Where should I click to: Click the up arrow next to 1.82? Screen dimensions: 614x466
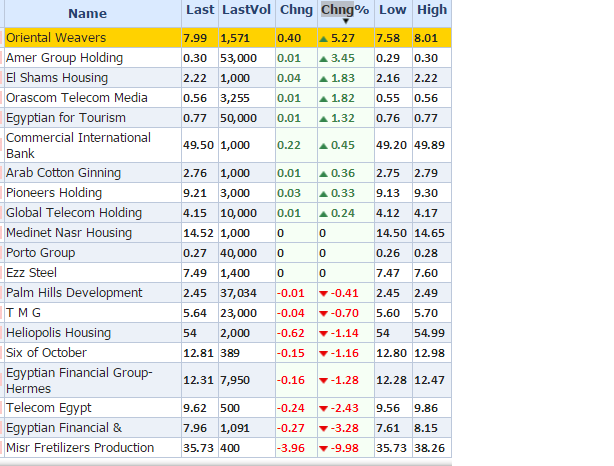coord(323,99)
